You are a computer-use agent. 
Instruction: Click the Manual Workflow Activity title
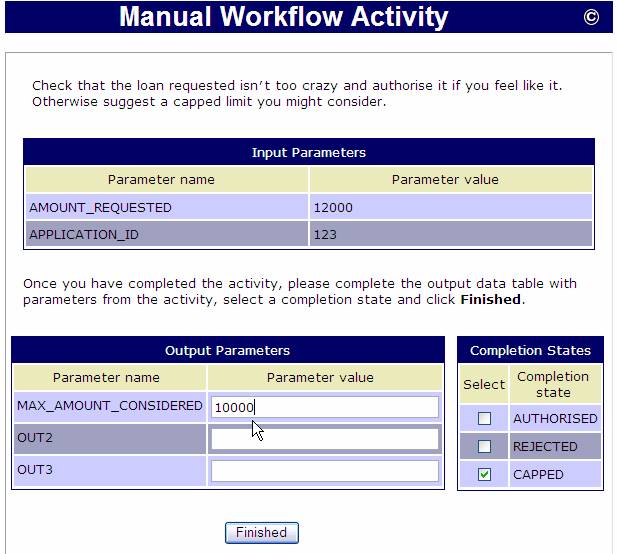pos(283,17)
